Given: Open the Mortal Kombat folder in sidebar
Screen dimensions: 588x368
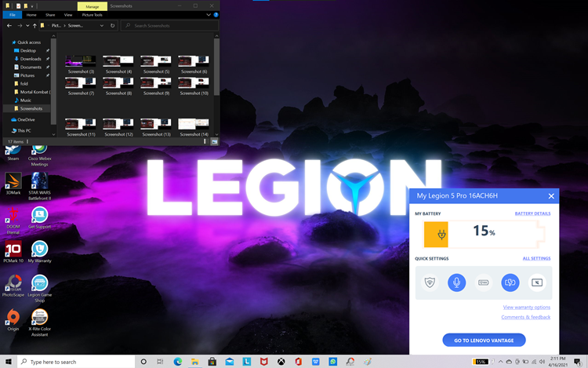Looking at the screenshot, I should 32,92.
